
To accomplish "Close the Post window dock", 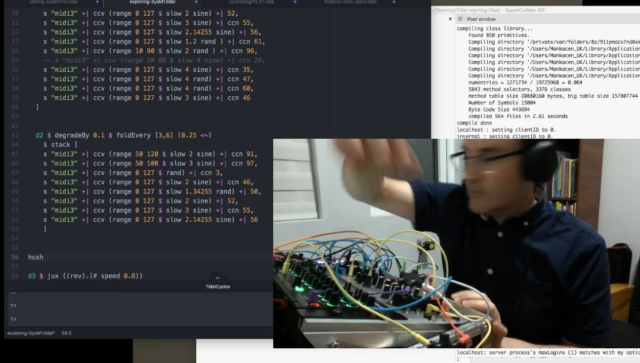I will tap(450, 19).
